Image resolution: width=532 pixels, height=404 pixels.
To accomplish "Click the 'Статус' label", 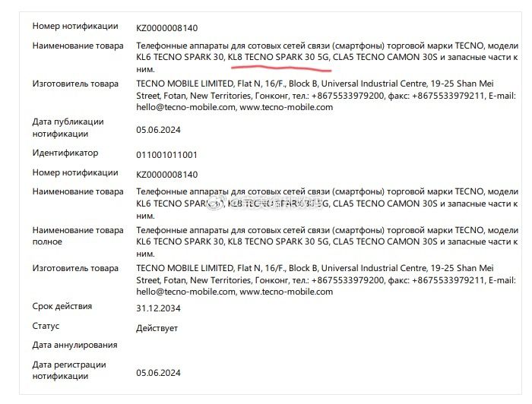I will tap(46, 326).
